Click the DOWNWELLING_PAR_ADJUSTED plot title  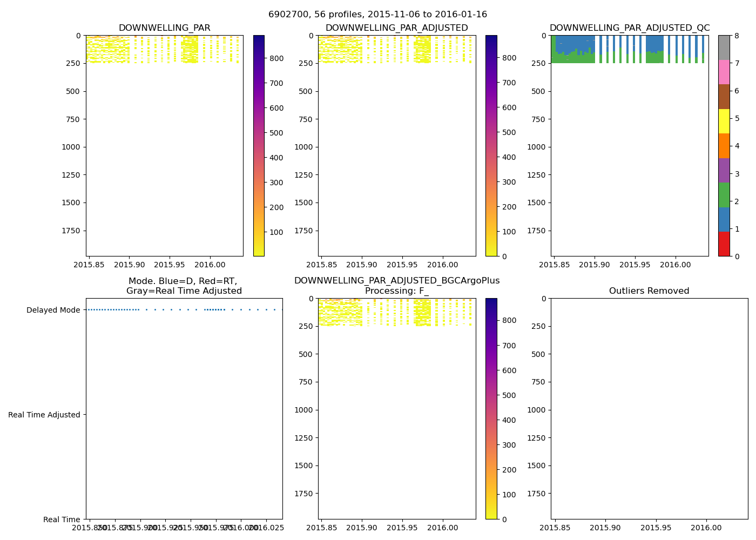(x=396, y=28)
